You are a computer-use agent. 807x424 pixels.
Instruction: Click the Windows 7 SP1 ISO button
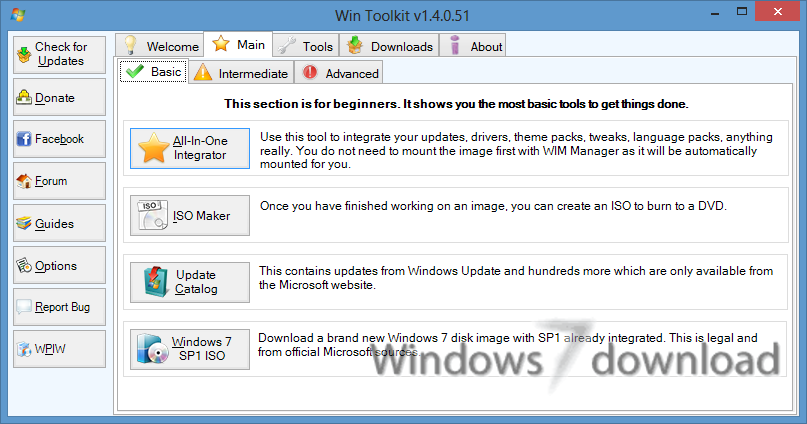pyautogui.click(x=190, y=349)
